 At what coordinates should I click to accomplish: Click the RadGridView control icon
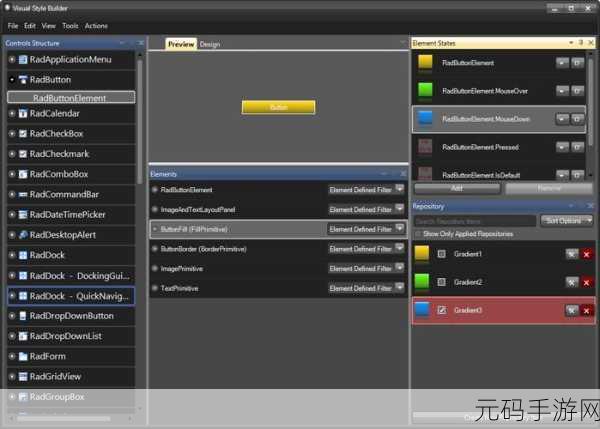pos(23,377)
